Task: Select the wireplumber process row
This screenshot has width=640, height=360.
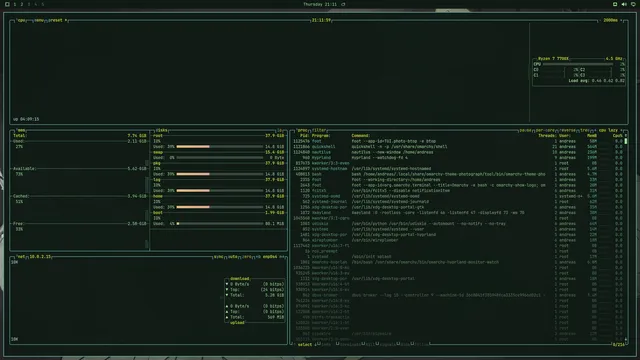Action: click(458, 240)
